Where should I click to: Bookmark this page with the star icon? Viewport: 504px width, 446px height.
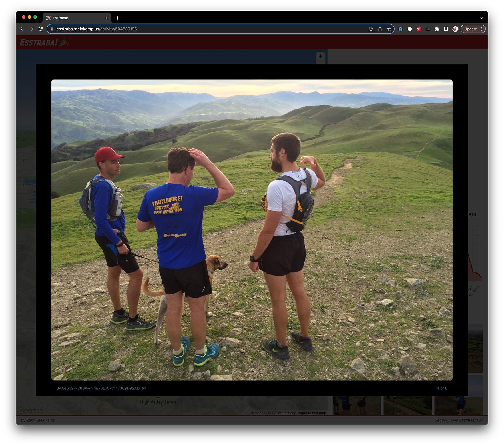389,29
